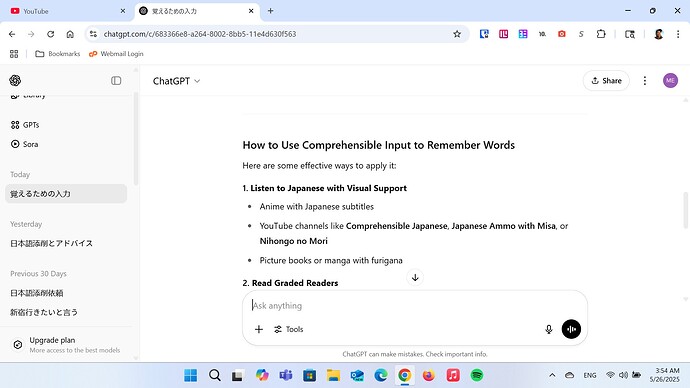The image size is (690, 388).
Task: Click the main chat vertical scrollbar
Action: click(685, 210)
